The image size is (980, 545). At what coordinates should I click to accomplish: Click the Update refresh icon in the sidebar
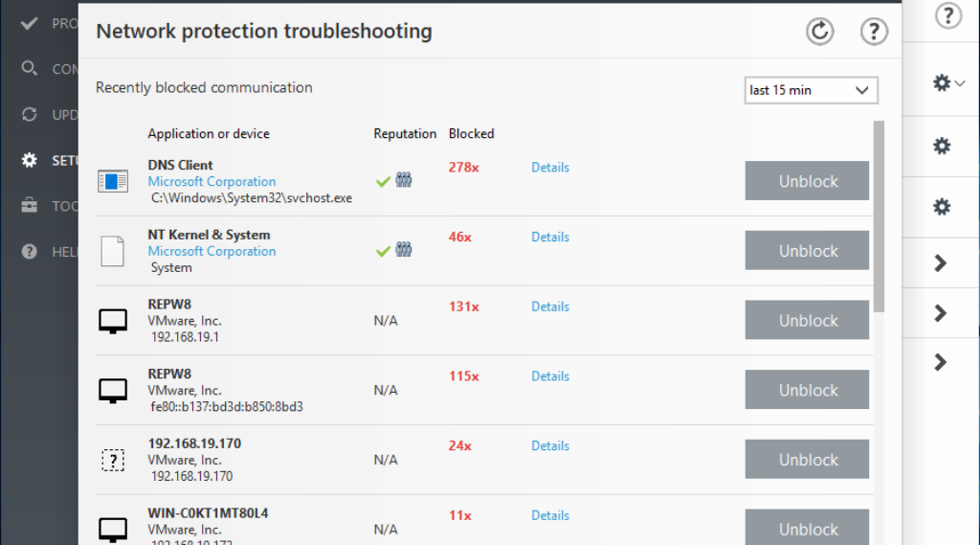coord(30,115)
